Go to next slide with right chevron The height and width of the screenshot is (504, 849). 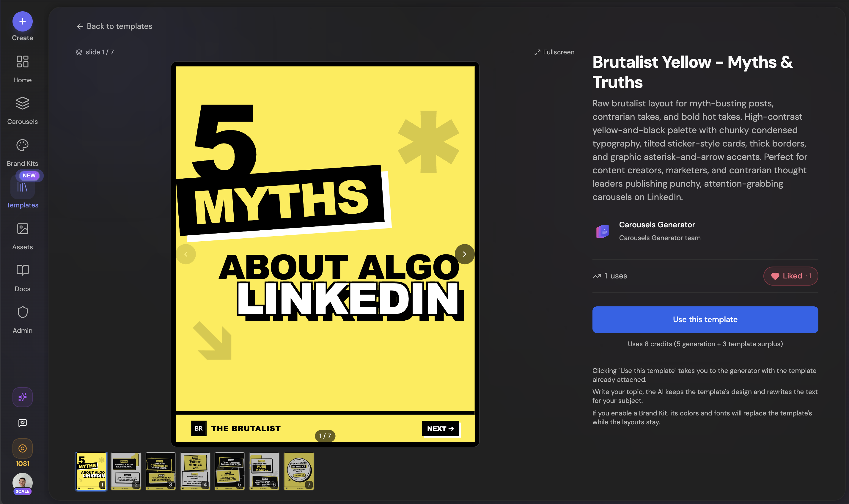point(464,254)
